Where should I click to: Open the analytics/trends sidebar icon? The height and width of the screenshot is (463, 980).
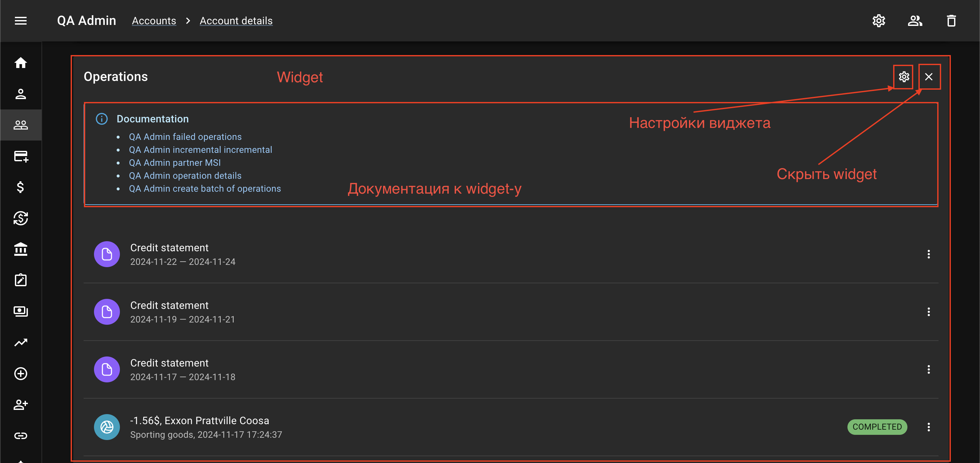tap(21, 342)
